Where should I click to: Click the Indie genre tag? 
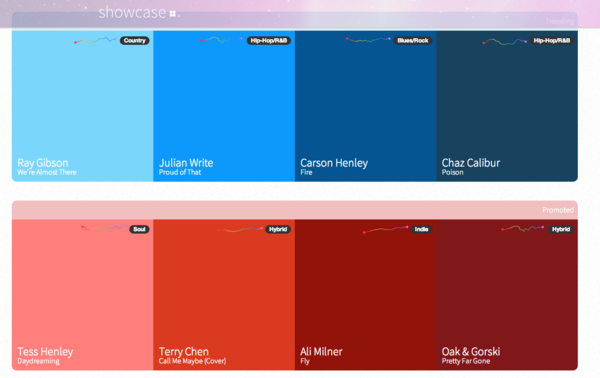pos(422,229)
